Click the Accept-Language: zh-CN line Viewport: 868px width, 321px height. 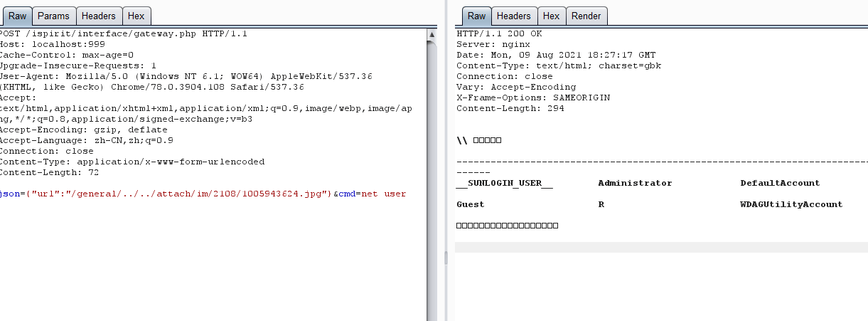point(87,140)
